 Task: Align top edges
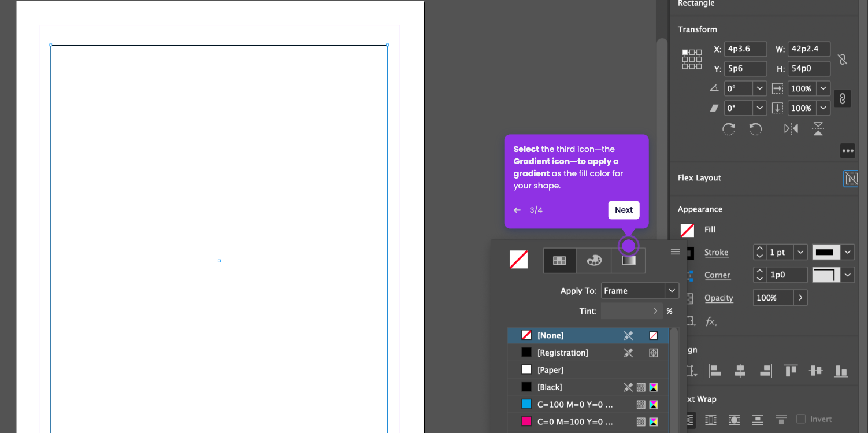791,371
